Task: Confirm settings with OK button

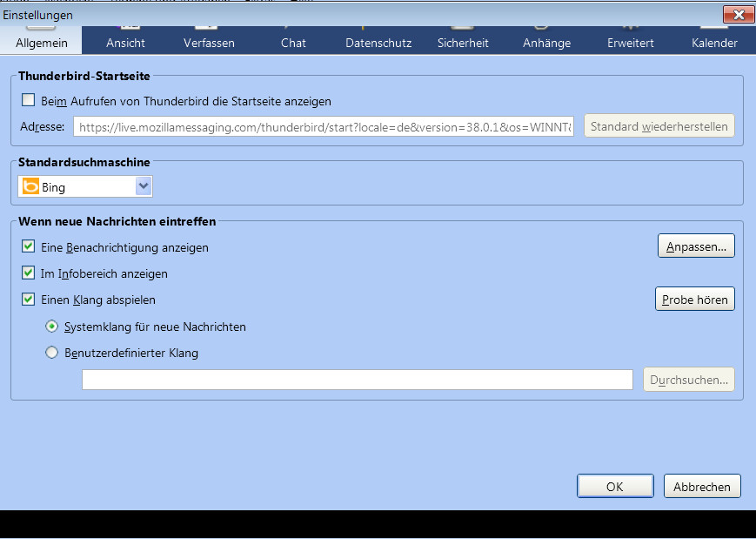Action: coord(615,486)
